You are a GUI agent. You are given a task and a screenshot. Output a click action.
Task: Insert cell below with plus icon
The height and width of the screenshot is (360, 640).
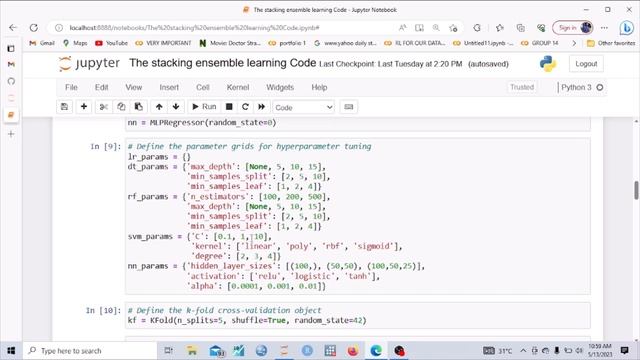tap(84, 107)
